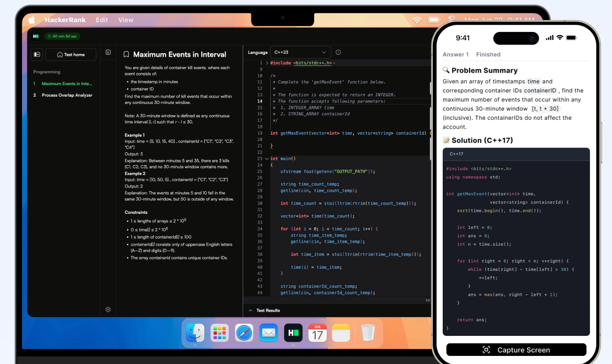
Task: Click the HackerRank logo beside the test timer
Action: [36, 36]
